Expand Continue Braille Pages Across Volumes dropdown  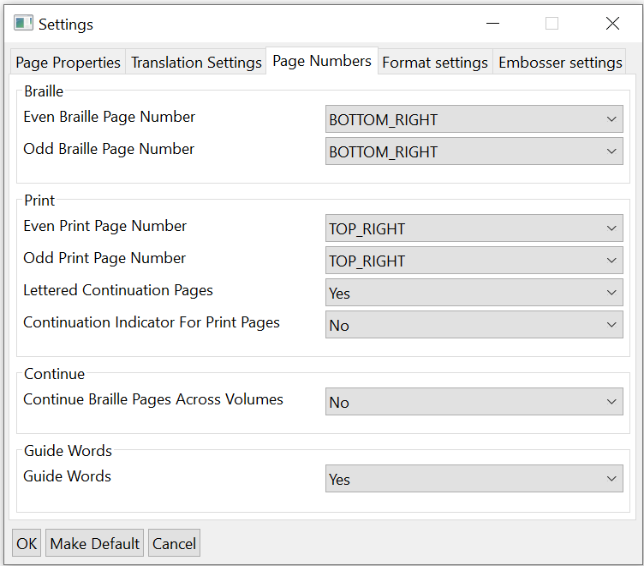pyautogui.click(x=474, y=402)
